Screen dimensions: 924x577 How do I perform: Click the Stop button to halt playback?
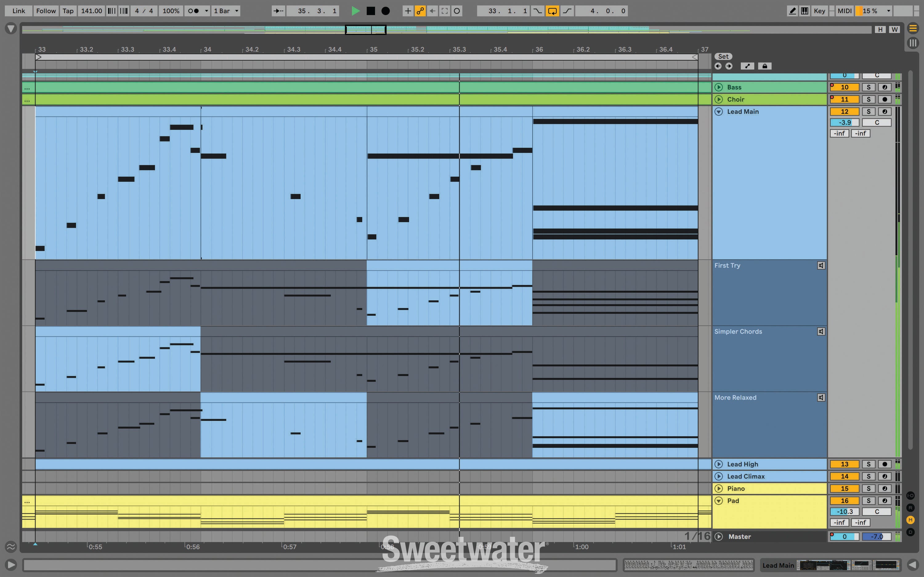pyautogui.click(x=370, y=11)
